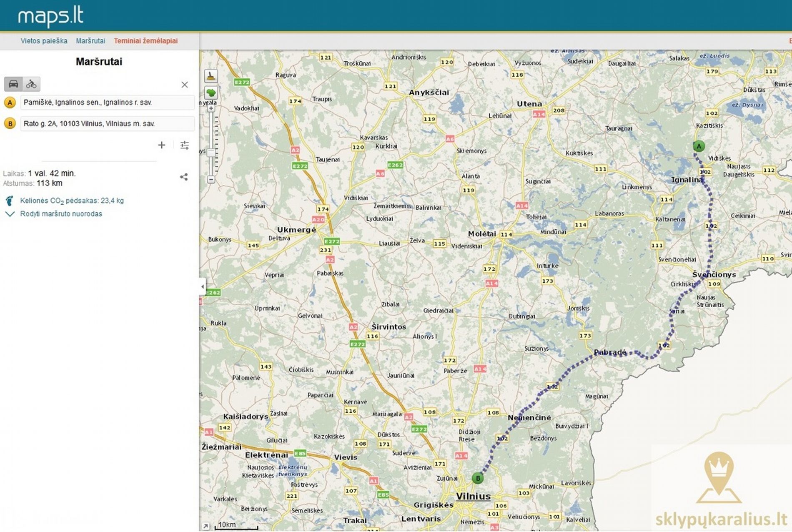792x532 pixels.
Task: Click the start point A address field
Action: (x=107, y=103)
